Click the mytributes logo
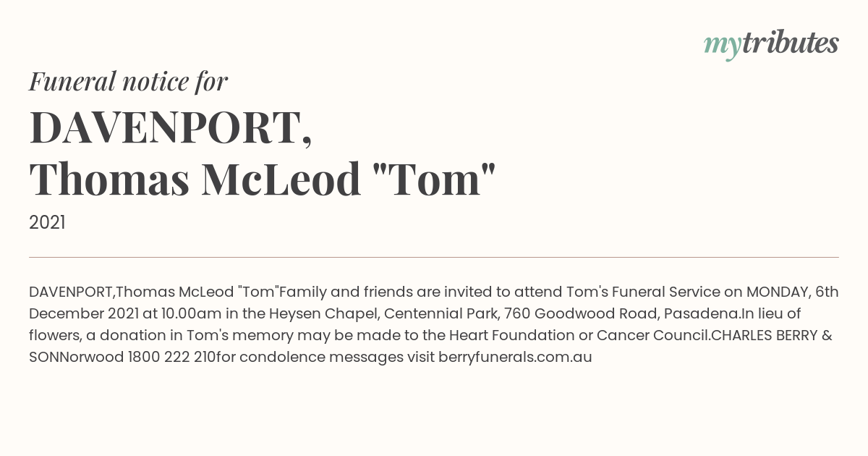 point(771,44)
